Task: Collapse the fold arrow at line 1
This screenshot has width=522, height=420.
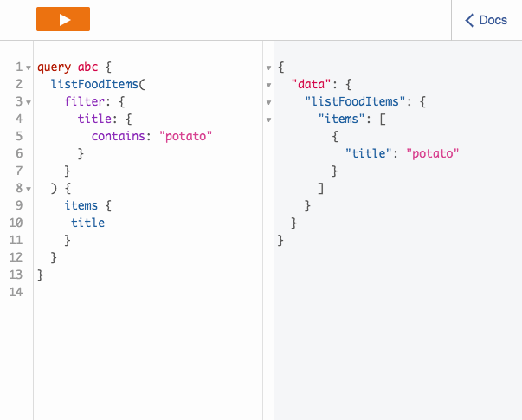Action: tap(29, 68)
